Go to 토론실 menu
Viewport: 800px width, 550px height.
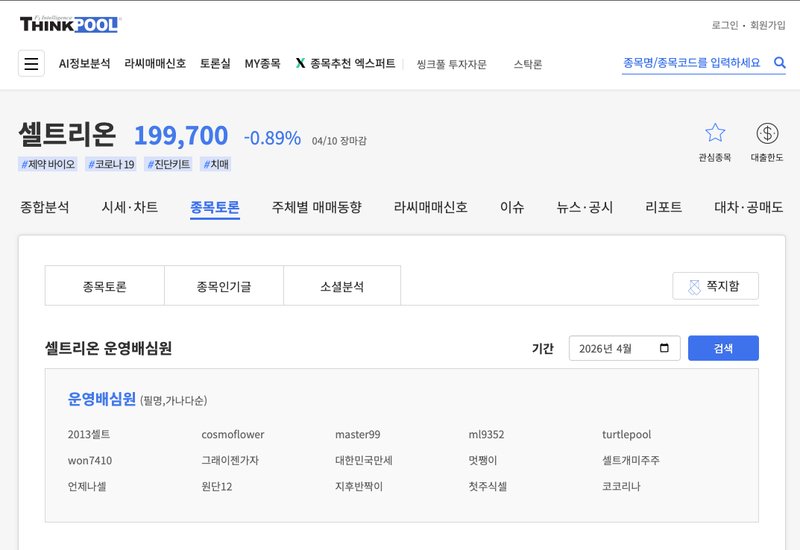215,63
